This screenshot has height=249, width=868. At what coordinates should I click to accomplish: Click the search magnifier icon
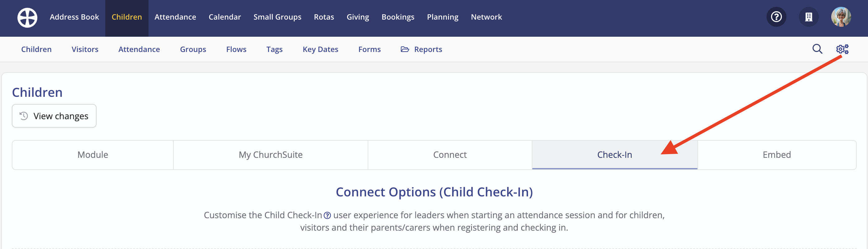pyautogui.click(x=817, y=49)
